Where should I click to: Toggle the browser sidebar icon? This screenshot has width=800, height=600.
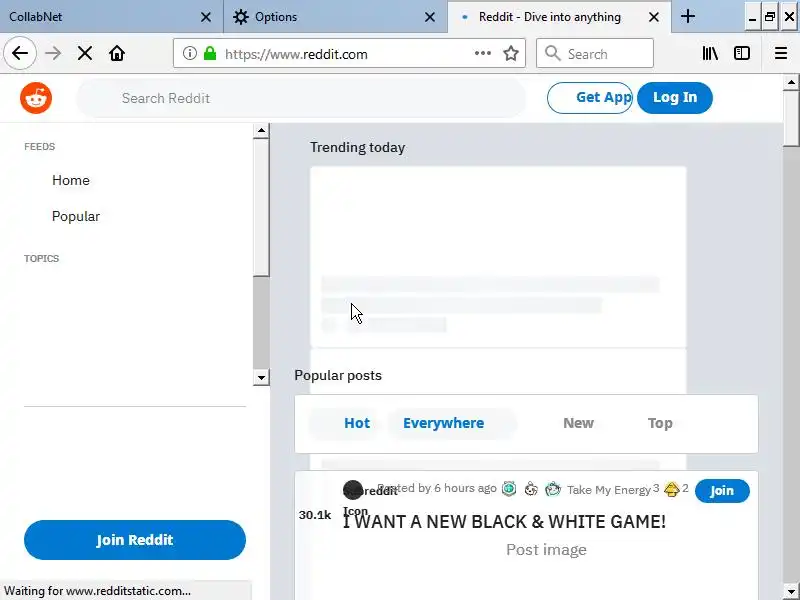pos(742,53)
